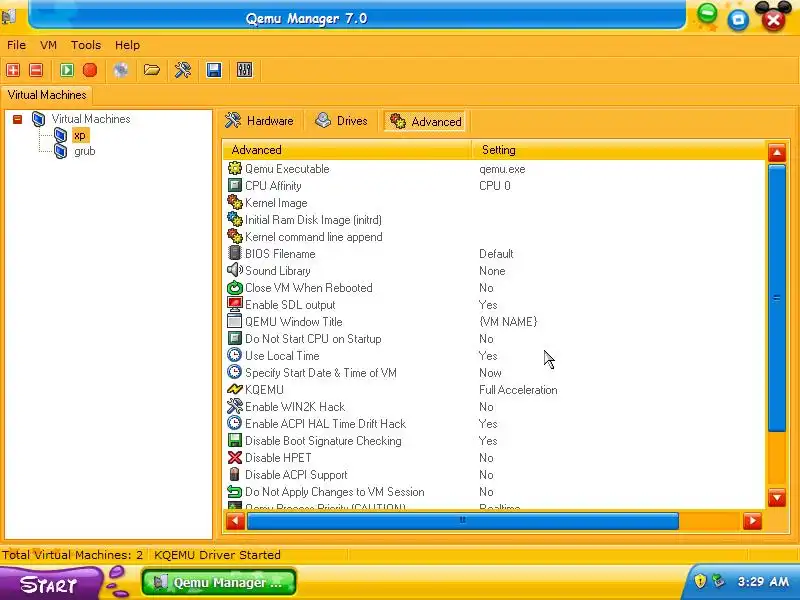The height and width of the screenshot is (600, 800).
Task: Click the Disable HPET red X icon
Action: coord(235,458)
